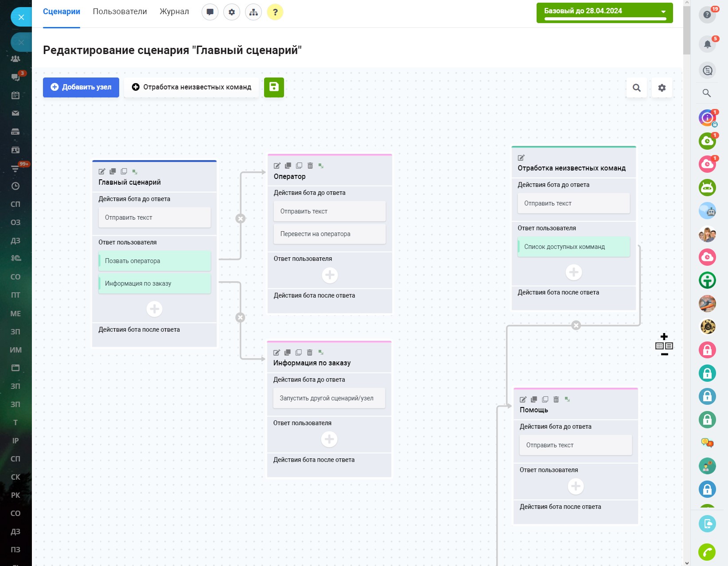The image size is (728, 566).
Task: Click the Добавить узел button
Action: 81,87
